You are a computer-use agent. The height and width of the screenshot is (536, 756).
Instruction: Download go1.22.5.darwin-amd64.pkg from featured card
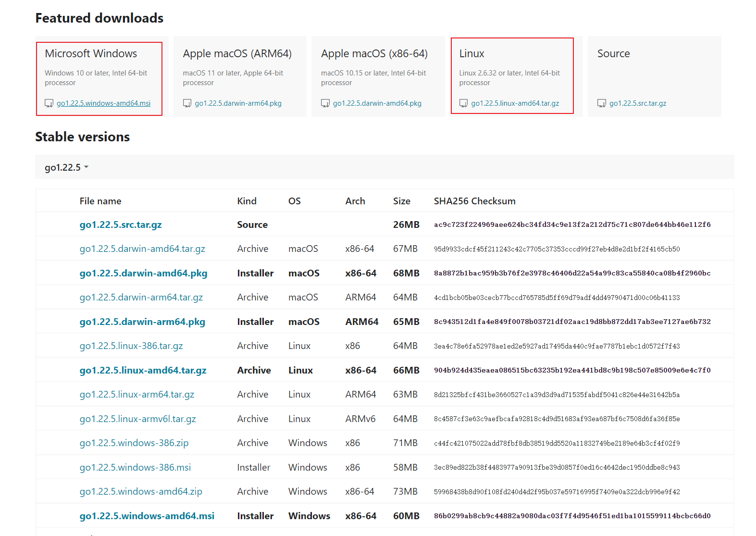pos(377,103)
